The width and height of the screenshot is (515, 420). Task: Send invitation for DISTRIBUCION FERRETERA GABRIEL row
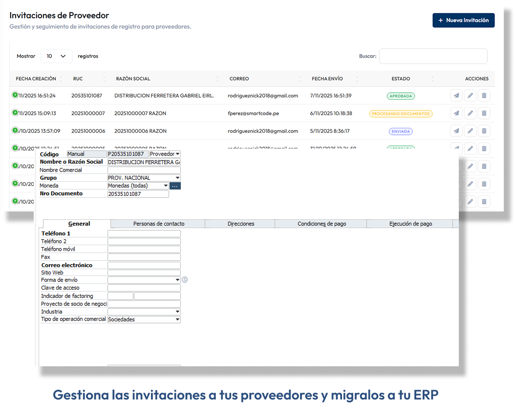(456, 96)
